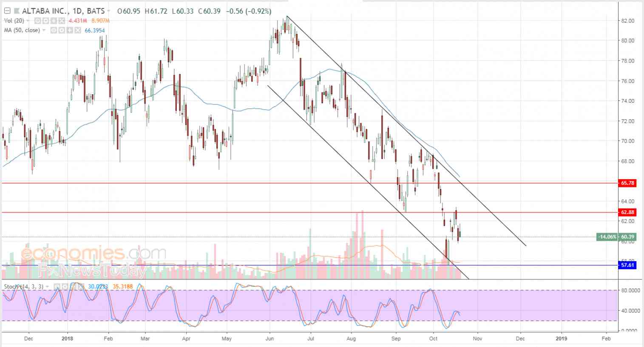The height and width of the screenshot is (347, 644).
Task: Collapse the chart legend with the minus box
Action: click(x=7, y=11)
